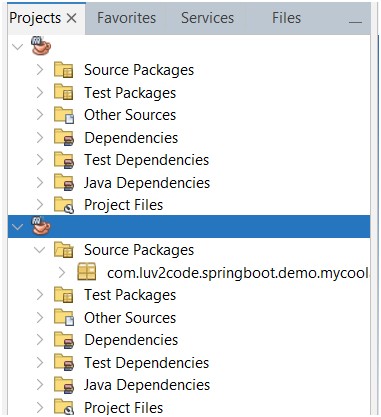This screenshot has height=417, width=381.
Task: Click the Java Dependencies library icon, second project
Action: (63, 385)
